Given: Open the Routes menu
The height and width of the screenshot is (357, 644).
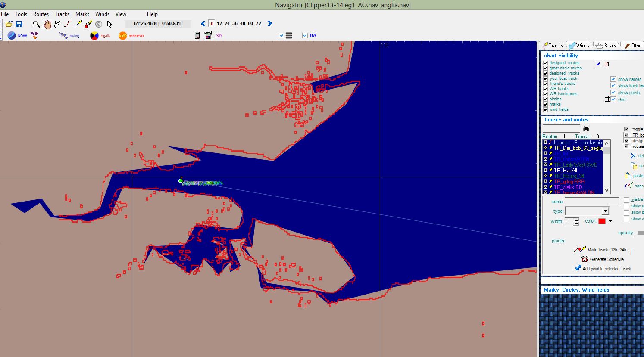Looking at the screenshot, I should 41,14.
